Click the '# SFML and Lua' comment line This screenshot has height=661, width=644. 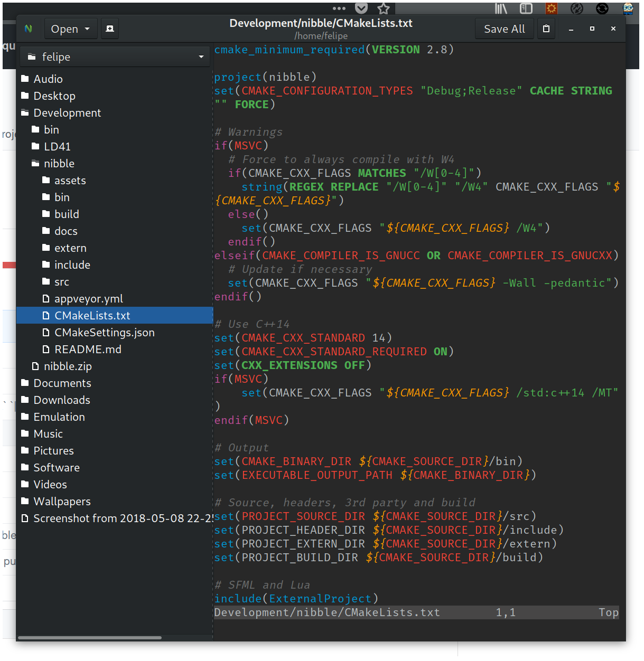262,585
